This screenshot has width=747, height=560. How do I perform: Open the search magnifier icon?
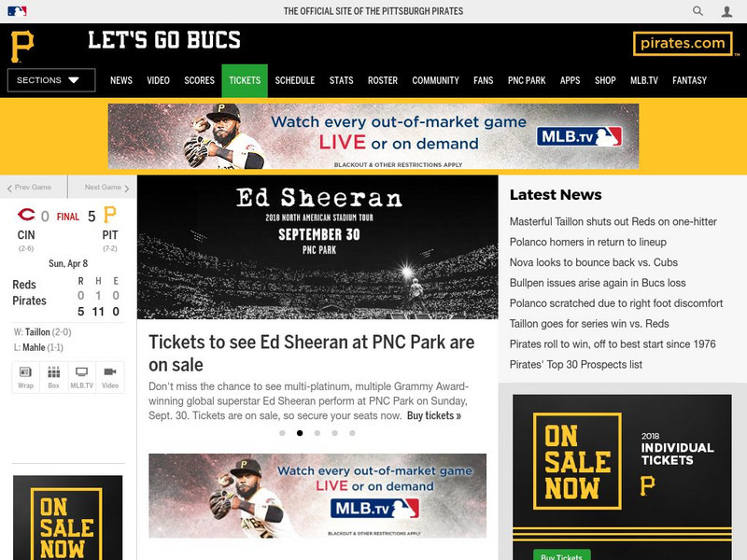pos(698,11)
